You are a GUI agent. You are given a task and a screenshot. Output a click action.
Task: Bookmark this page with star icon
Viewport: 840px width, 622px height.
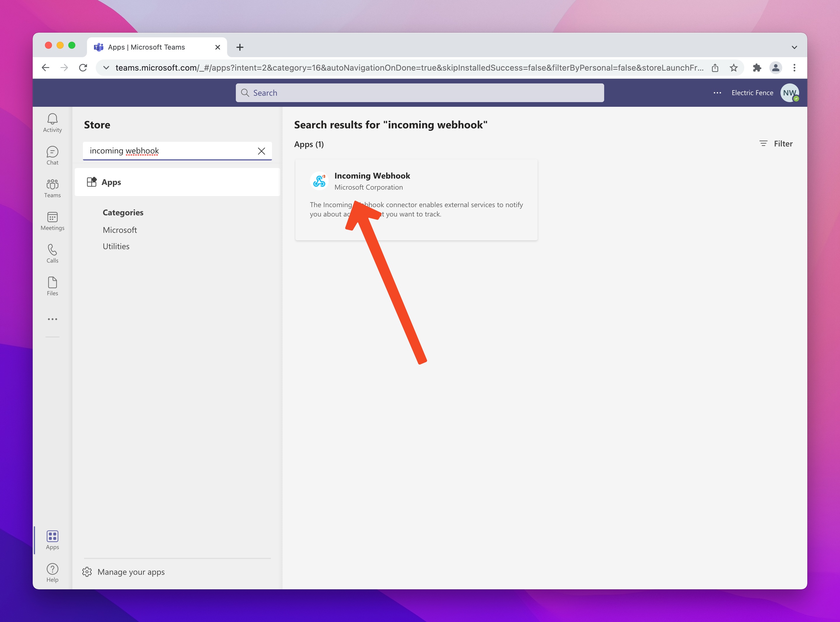click(x=733, y=68)
